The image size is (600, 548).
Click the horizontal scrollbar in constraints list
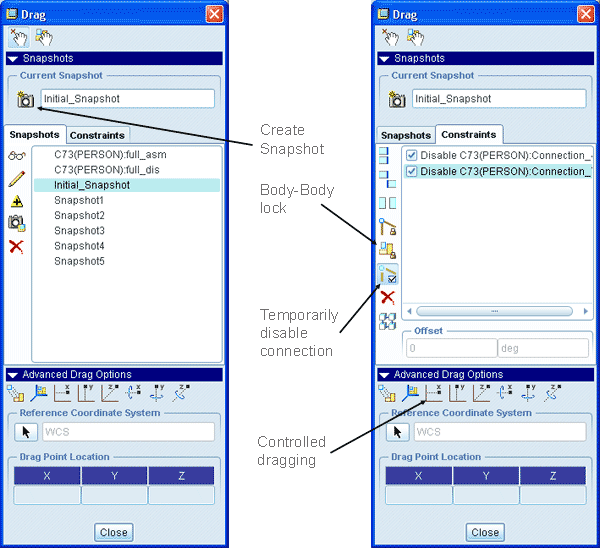[496, 311]
